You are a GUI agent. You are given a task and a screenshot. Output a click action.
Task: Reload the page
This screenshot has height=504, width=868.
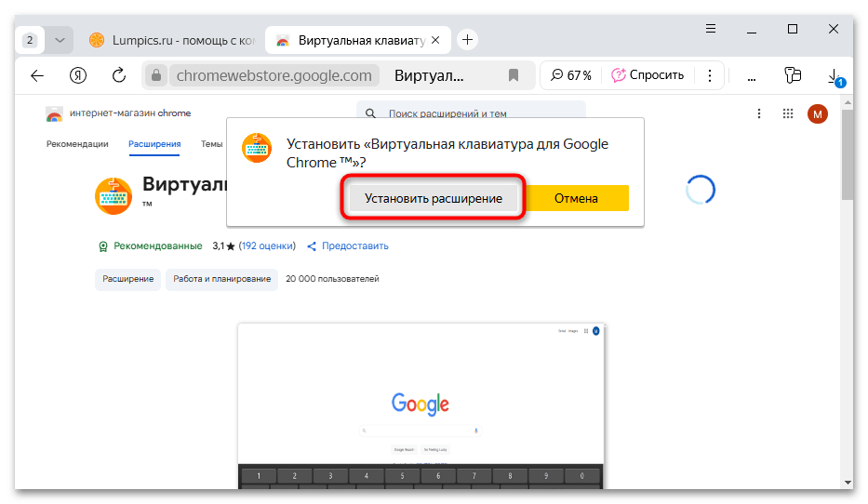pos(118,75)
